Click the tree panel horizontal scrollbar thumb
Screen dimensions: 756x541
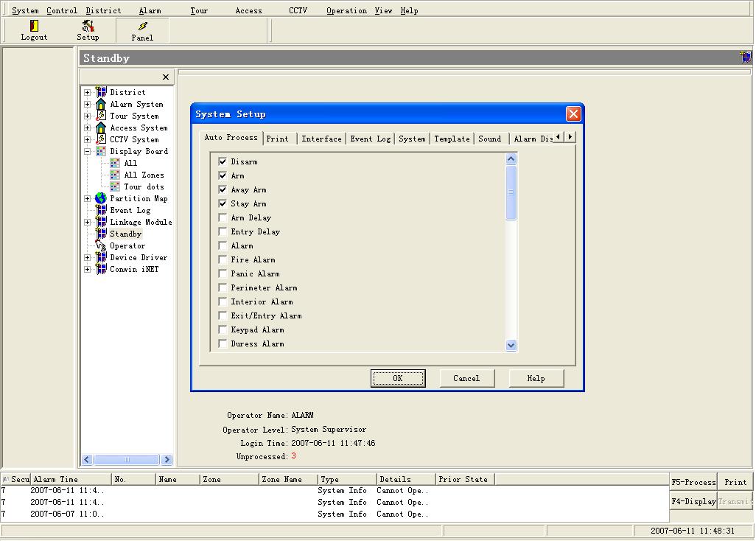point(126,459)
